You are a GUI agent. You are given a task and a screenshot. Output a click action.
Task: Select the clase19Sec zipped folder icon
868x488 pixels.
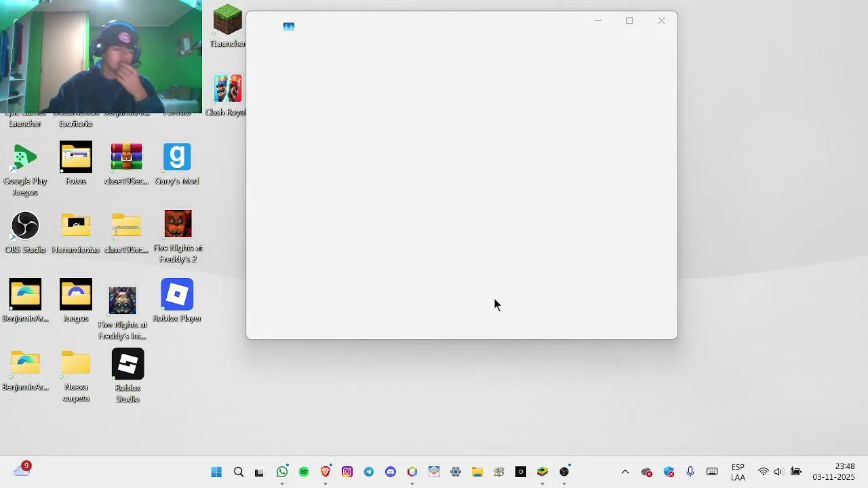coord(126,232)
